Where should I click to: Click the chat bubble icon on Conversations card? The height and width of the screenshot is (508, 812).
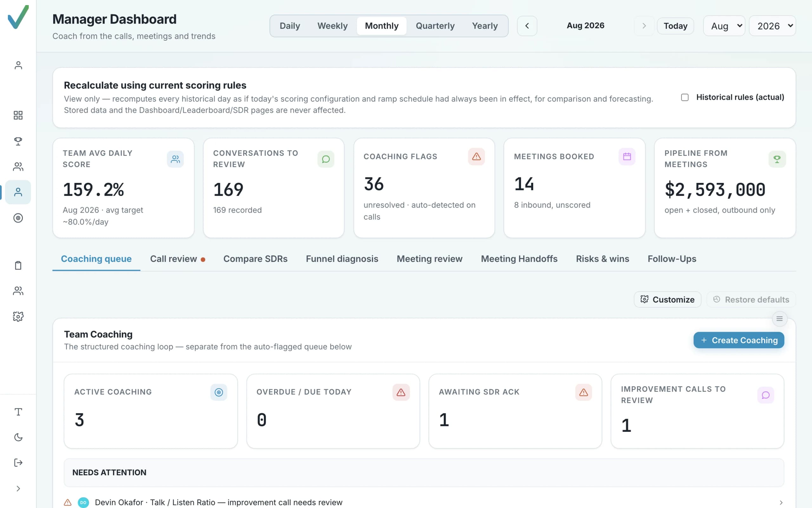pos(326,159)
